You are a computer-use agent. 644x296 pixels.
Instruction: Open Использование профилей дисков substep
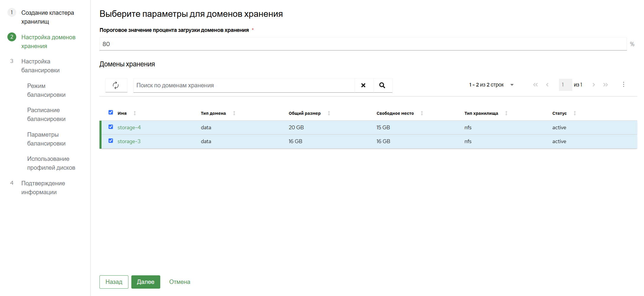coord(51,163)
